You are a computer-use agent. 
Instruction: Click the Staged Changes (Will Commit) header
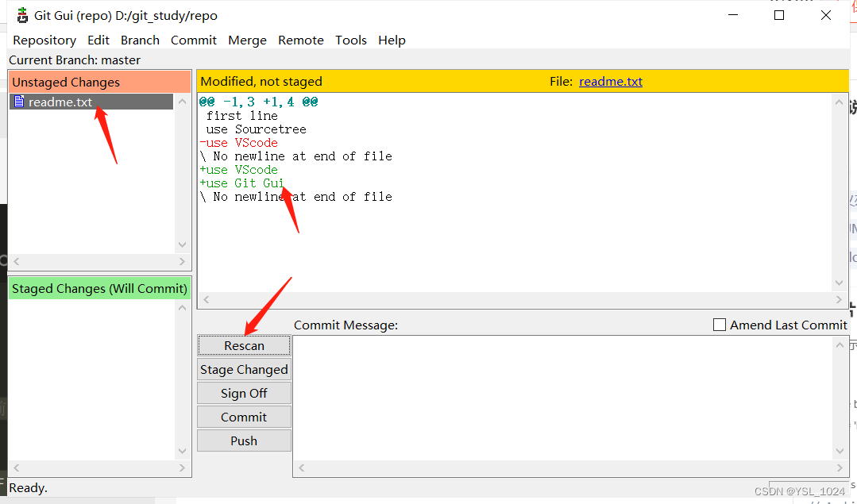pos(100,288)
